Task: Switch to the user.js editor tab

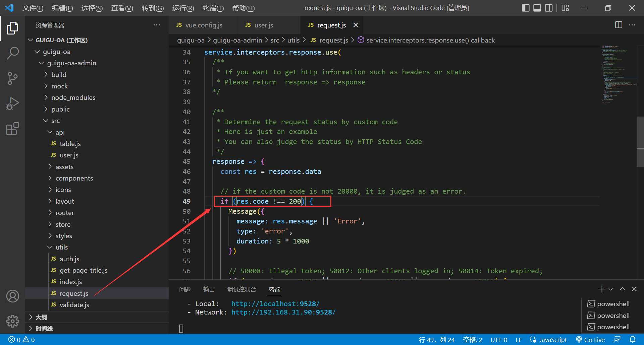Action: (x=263, y=25)
